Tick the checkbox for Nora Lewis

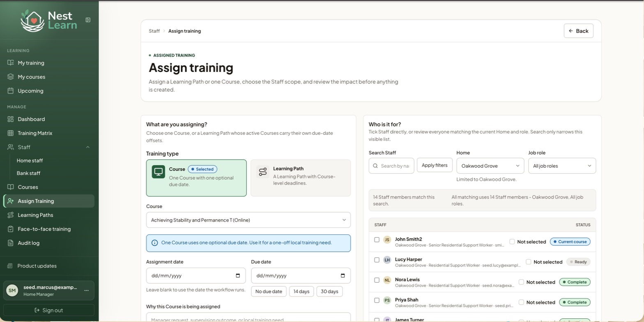point(377,280)
